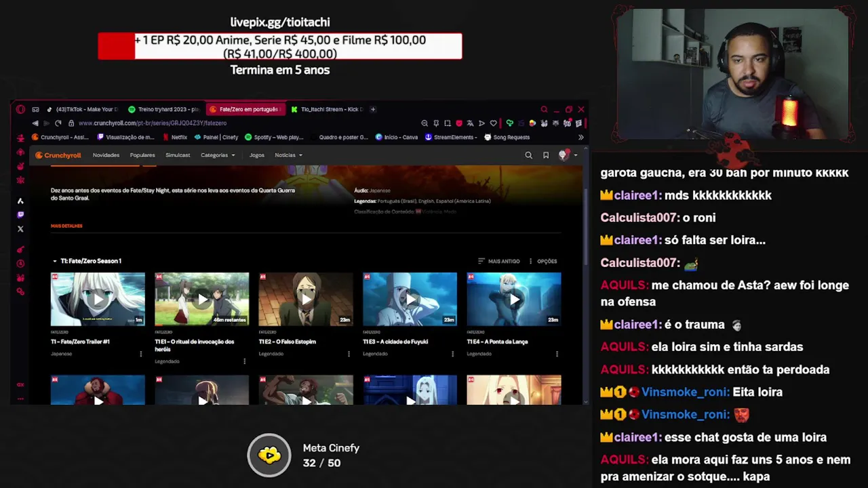Open the Aria AI sidebar icon
The height and width of the screenshot is (488, 868).
[20, 201]
